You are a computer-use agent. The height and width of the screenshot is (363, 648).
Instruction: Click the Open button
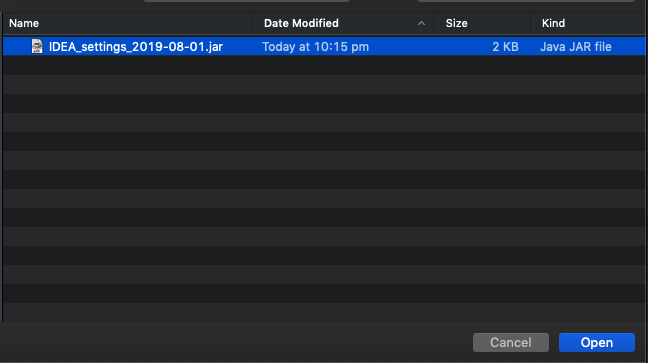click(x=596, y=342)
